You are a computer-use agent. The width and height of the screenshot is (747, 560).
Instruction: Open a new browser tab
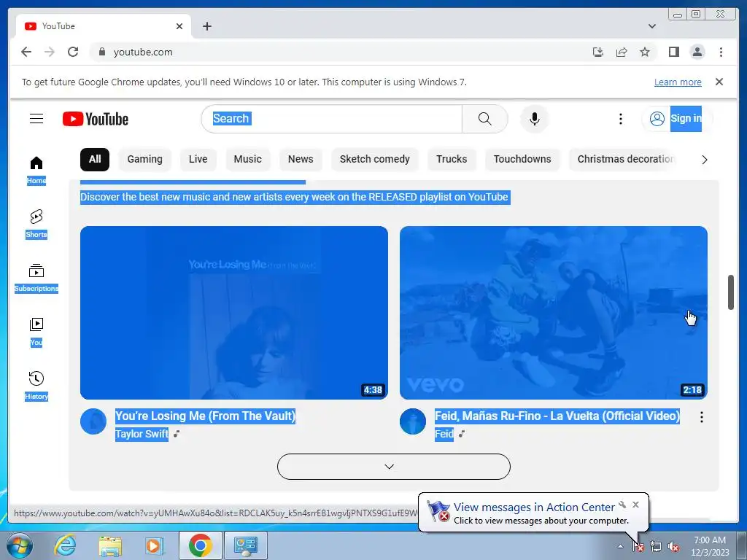click(206, 26)
